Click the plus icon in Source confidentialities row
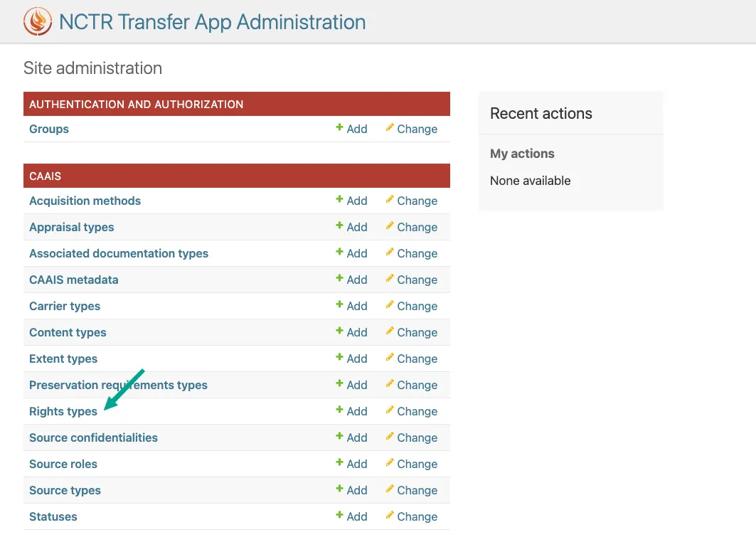 [339, 436]
